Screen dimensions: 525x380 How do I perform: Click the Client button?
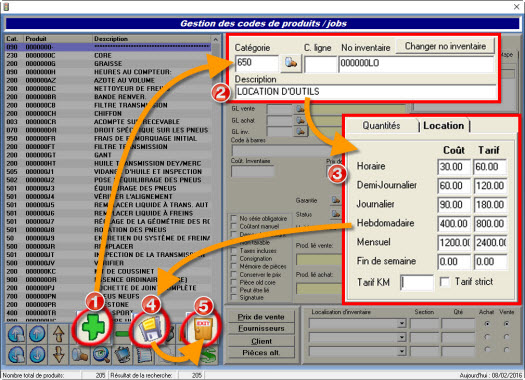pyautogui.click(x=261, y=341)
